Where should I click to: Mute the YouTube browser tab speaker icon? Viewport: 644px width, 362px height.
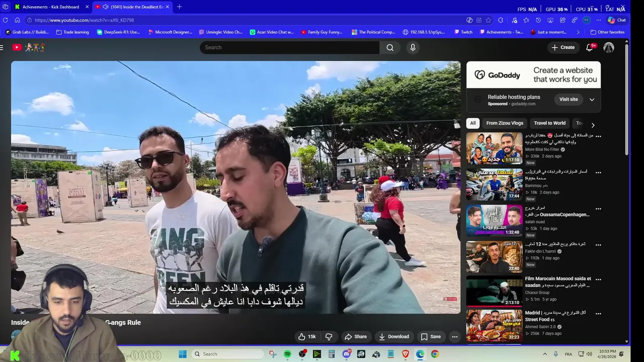[x=105, y=7]
